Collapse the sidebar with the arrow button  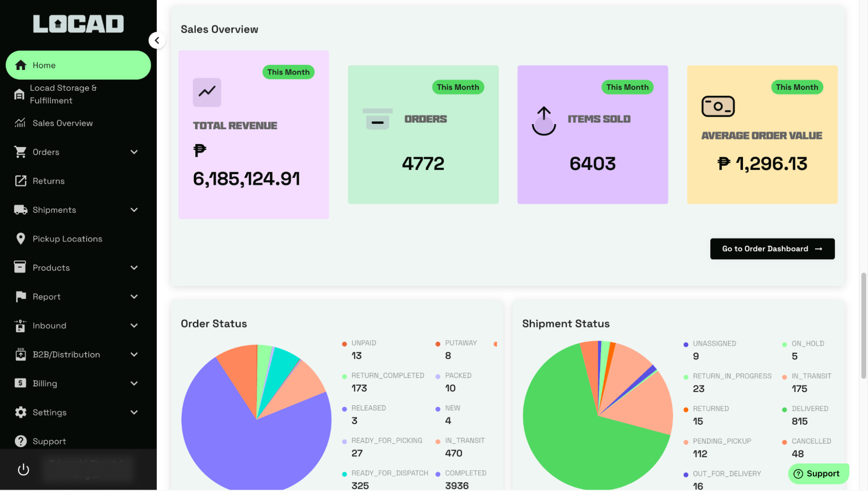point(157,40)
